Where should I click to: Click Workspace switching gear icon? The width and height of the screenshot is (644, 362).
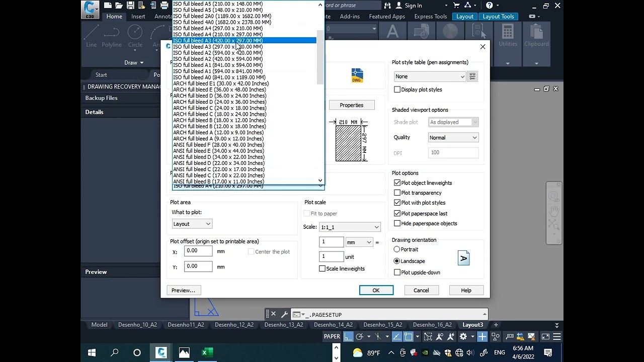tap(463, 337)
